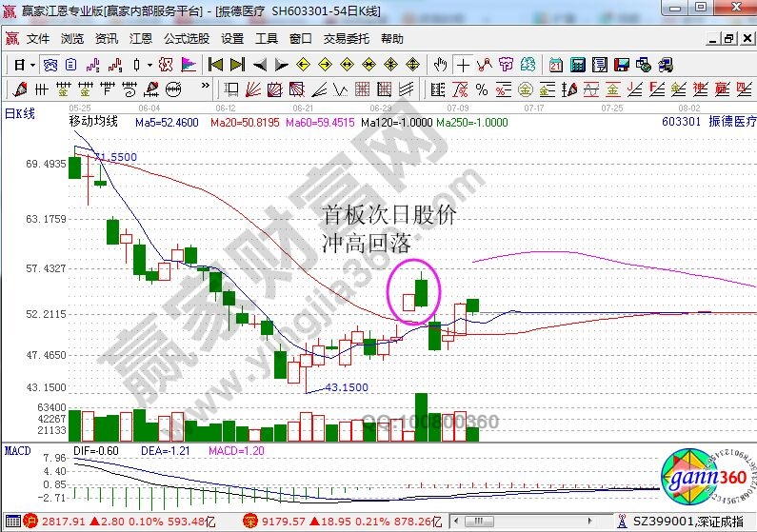Open the 公式选股 menu
This screenshot has width=757, height=532.
coord(186,39)
